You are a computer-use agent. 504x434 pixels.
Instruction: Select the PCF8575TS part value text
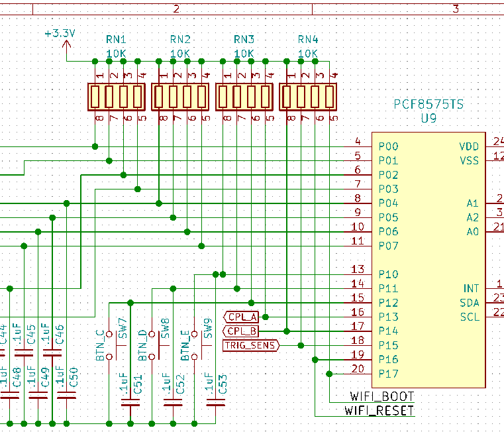click(x=428, y=104)
